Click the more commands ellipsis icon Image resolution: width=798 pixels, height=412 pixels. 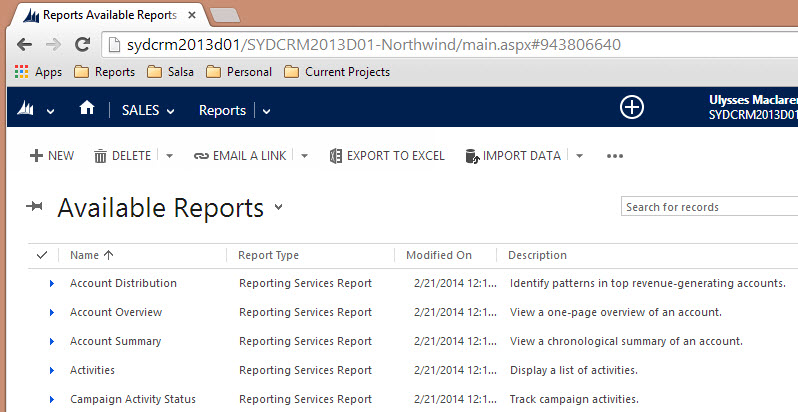click(614, 156)
